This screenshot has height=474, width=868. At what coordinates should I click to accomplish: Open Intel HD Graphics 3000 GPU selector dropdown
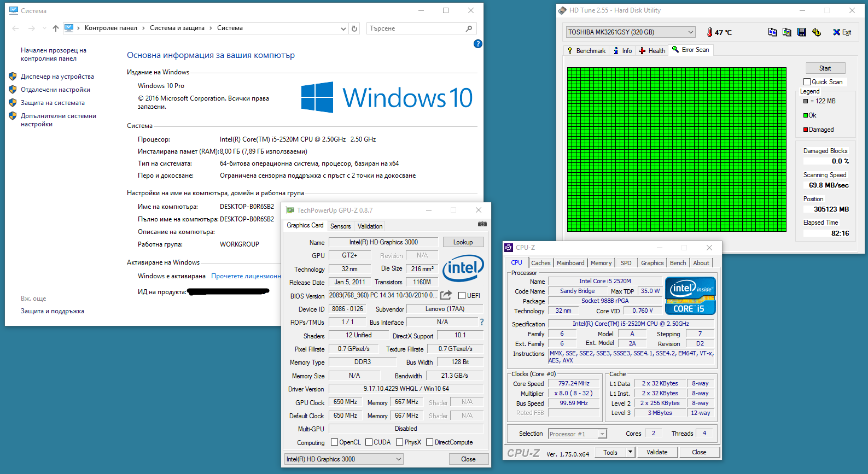pyautogui.click(x=344, y=459)
